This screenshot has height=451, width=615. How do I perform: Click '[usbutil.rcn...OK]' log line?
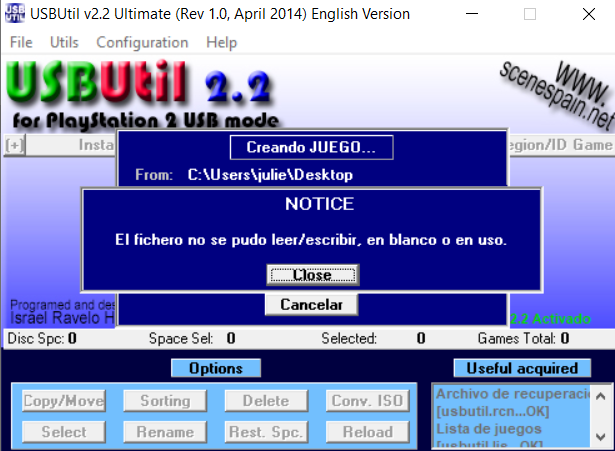(493, 411)
